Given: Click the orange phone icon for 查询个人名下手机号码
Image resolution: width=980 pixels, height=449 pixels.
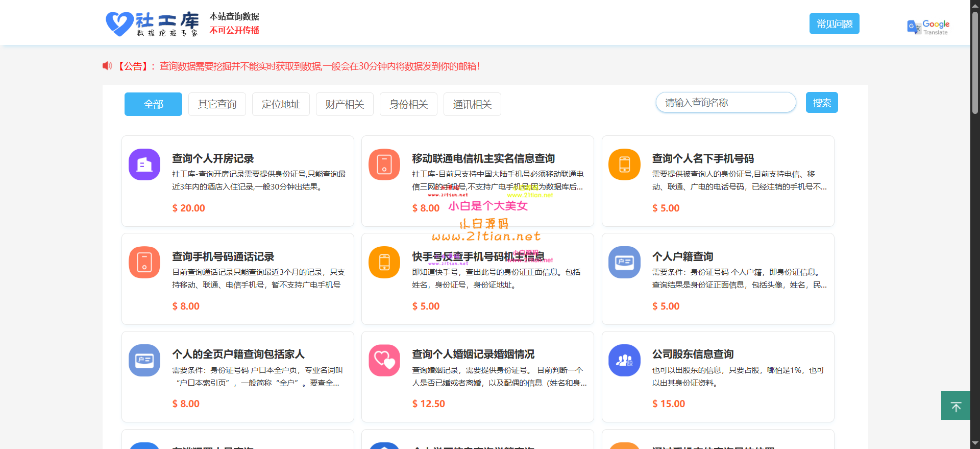Looking at the screenshot, I should [x=624, y=164].
